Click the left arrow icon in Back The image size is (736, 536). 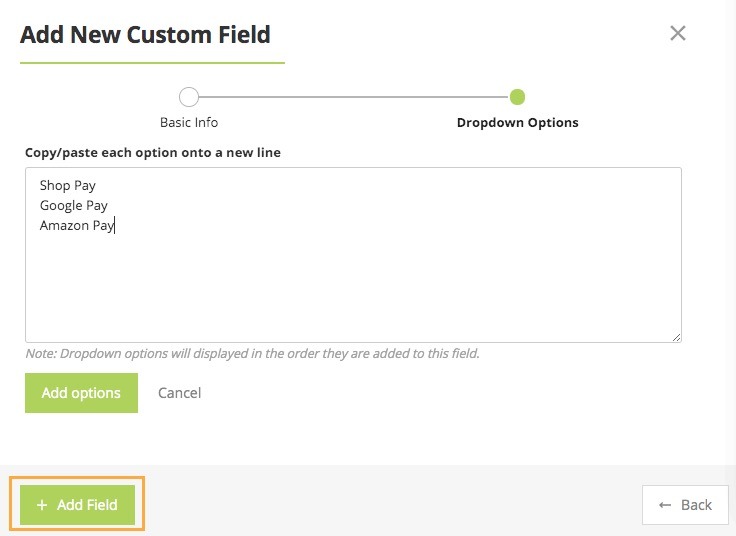tap(665, 505)
